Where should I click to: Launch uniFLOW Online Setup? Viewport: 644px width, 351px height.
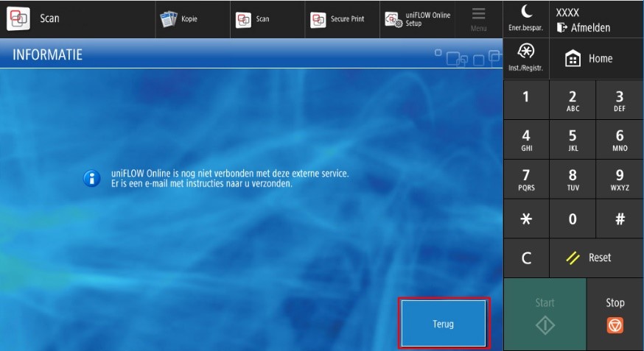418,19
